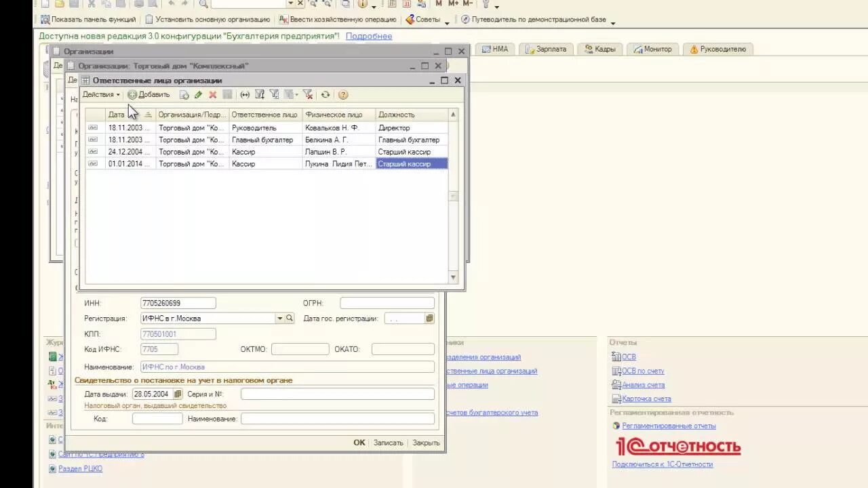Viewport: 868px width, 488px height.
Task: Click Подключиться к 1С-Отчетности link
Action: (663, 464)
